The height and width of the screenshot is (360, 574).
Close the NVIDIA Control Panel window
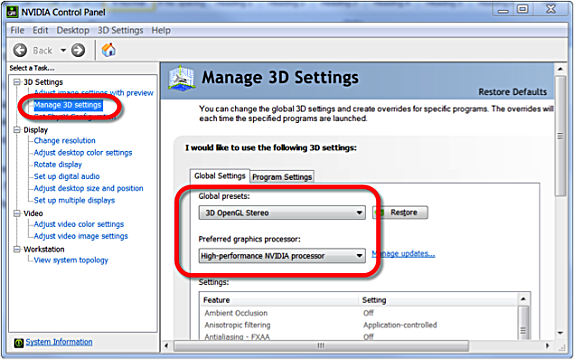pos(551,10)
